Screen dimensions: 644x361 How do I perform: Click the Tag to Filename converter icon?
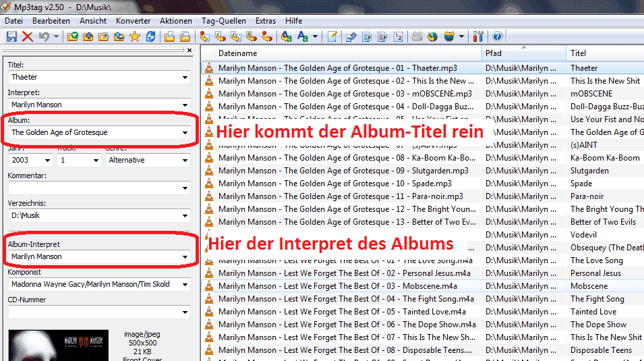click(x=204, y=36)
